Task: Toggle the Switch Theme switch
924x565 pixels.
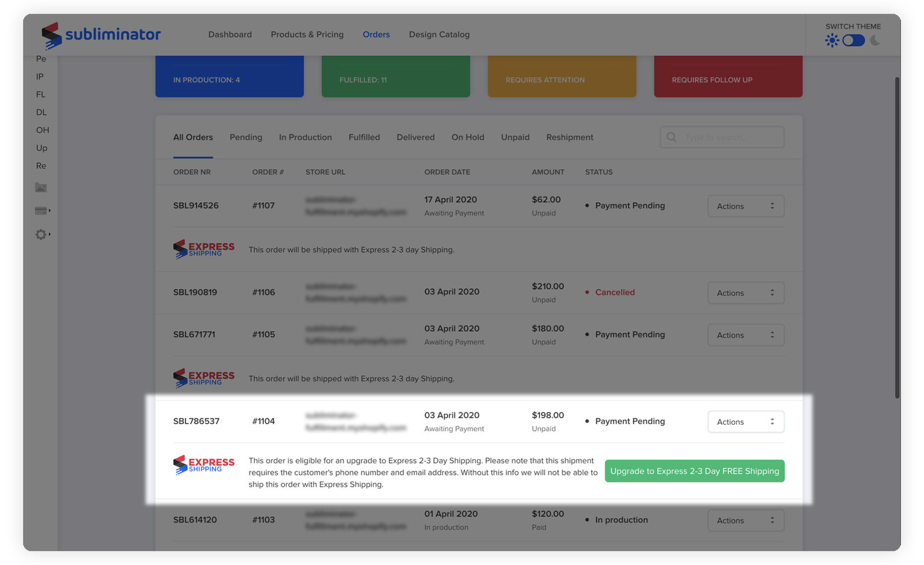Action: coord(853,40)
